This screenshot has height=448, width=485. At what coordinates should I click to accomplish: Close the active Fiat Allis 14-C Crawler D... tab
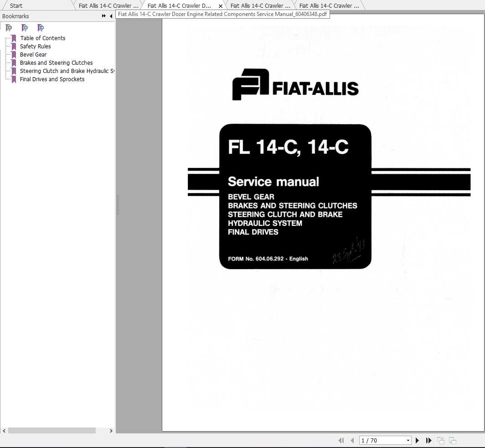221,6
